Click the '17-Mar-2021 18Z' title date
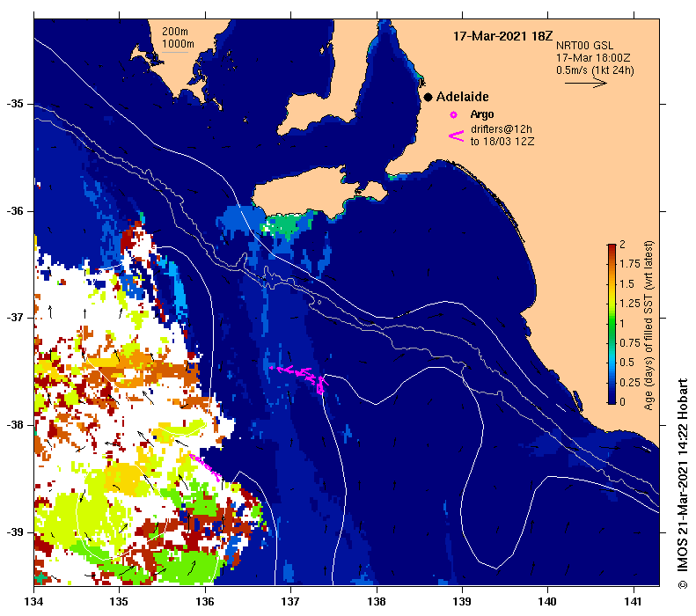This screenshot has width=696, height=616. point(503,36)
